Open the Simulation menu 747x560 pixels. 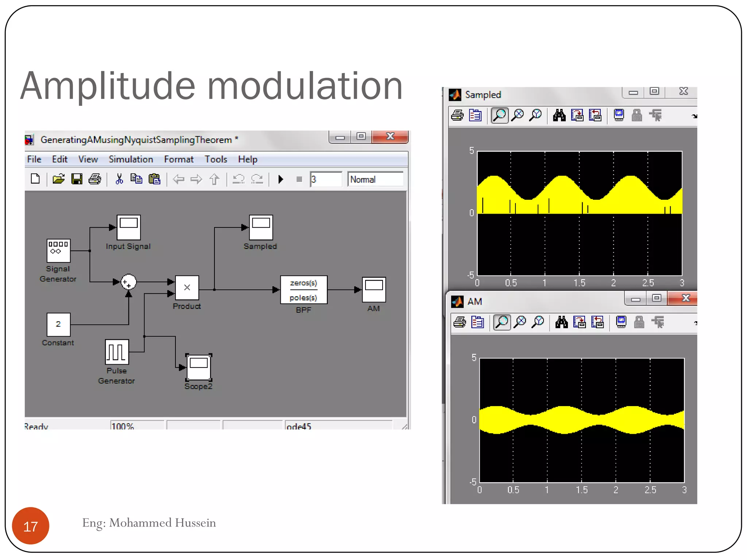131,159
